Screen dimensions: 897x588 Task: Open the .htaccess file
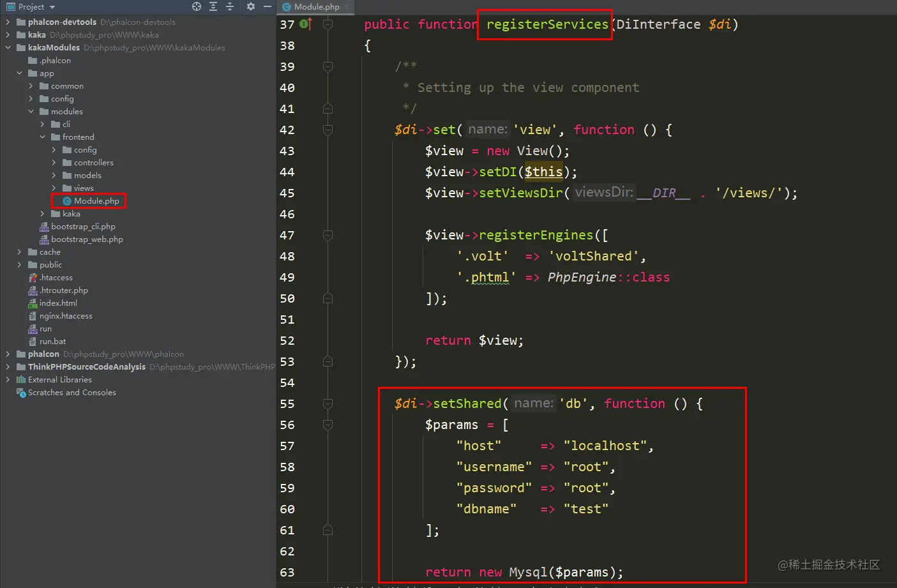point(50,277)
